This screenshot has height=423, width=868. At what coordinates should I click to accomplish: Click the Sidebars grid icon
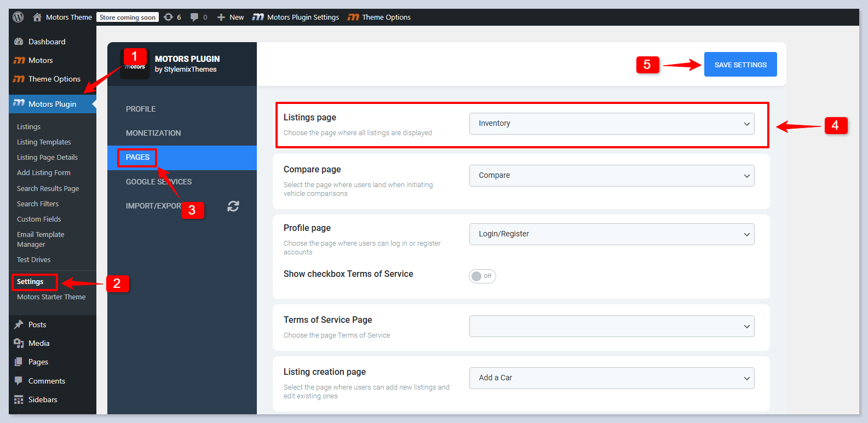coord(19,399)
